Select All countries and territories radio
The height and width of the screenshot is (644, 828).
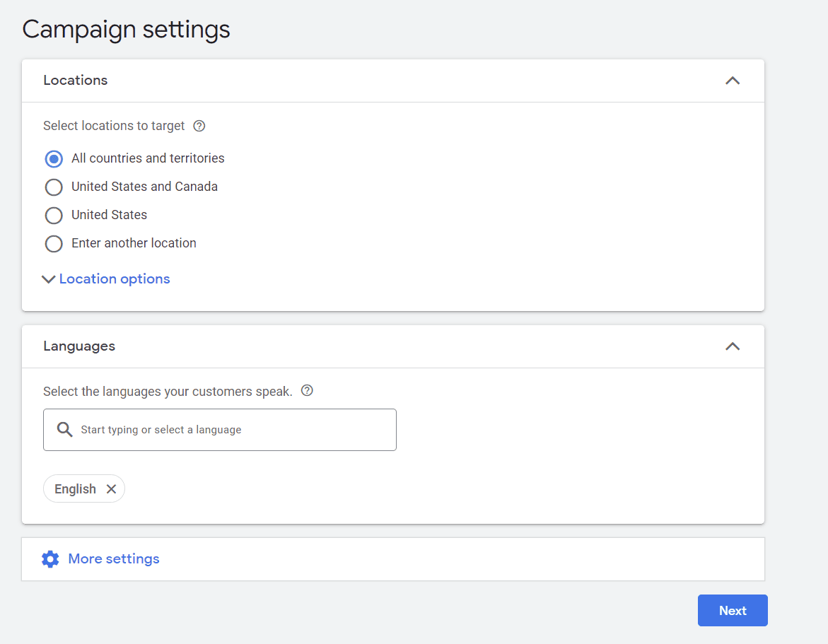click(x=54, y=159)
